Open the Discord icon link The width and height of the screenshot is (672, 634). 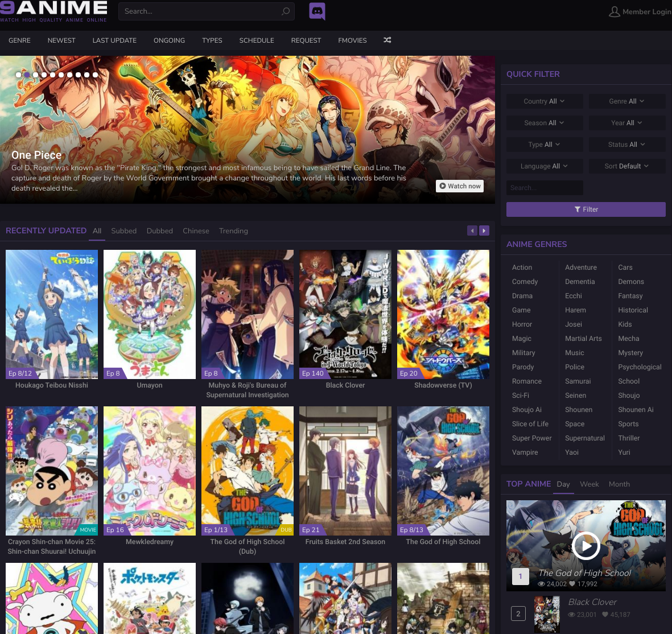[317, 11]
